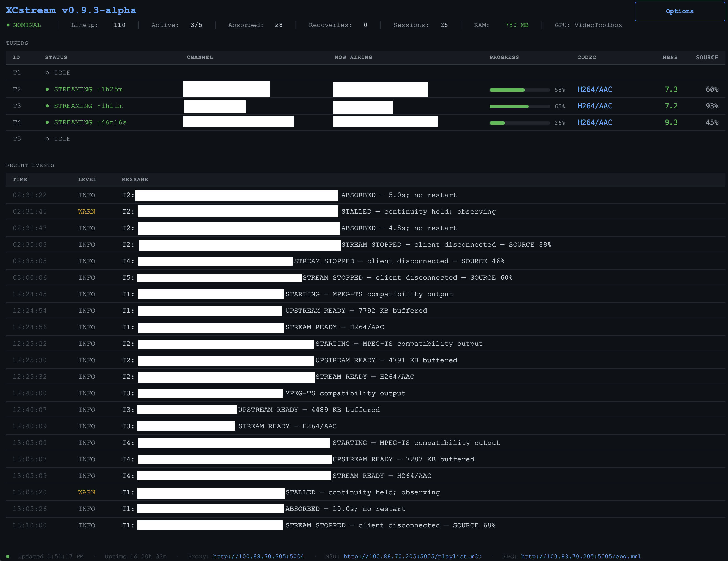The image size is (728, 561).
Task: Click the event timestamp 03:00:06
Action: click(30, 278)
